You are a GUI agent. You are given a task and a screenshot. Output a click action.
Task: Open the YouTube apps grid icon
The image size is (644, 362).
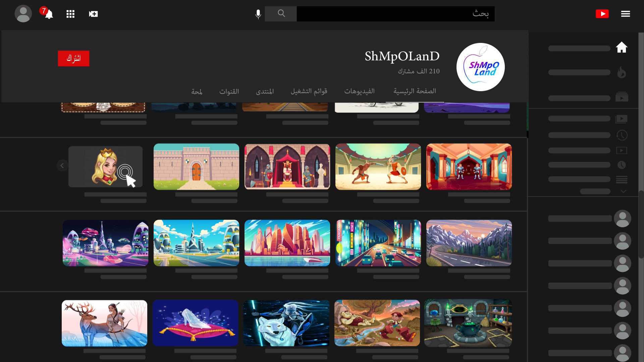point(70,14)
